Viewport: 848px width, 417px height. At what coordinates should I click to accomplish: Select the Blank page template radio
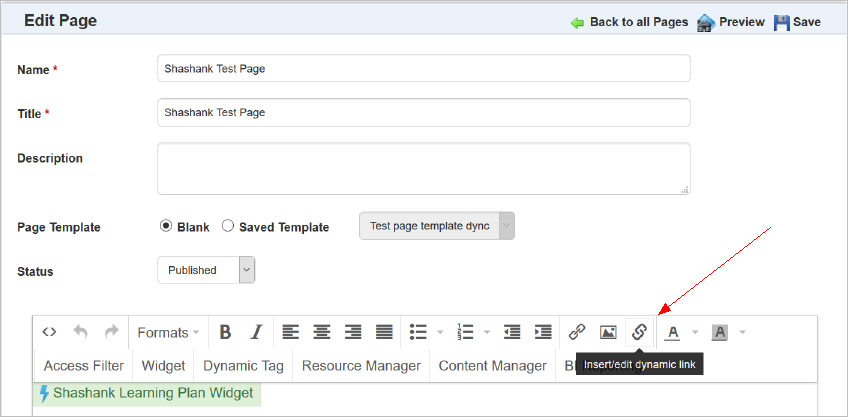pos(167,226)
